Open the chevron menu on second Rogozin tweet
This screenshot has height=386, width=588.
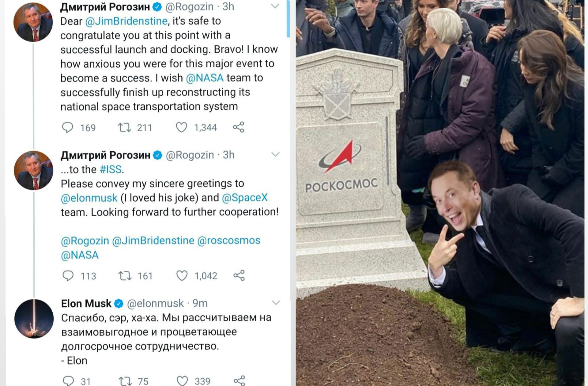tap(276, 154)
